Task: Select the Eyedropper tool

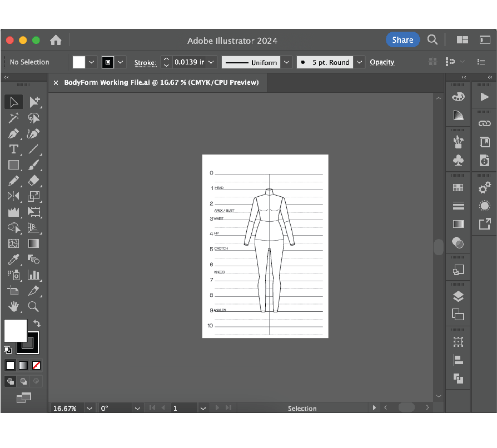Action: (14, 259)
